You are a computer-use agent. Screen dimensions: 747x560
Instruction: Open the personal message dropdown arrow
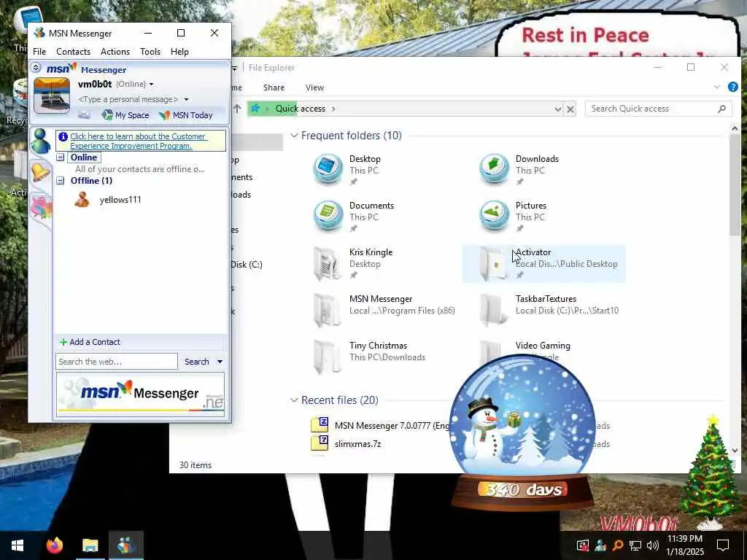click(x=186, y=99)
